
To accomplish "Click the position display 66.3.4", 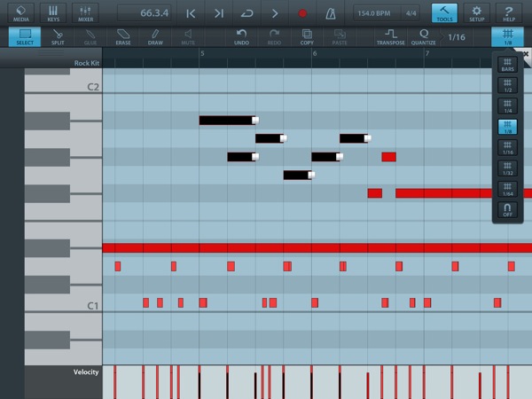I will 145,13.
